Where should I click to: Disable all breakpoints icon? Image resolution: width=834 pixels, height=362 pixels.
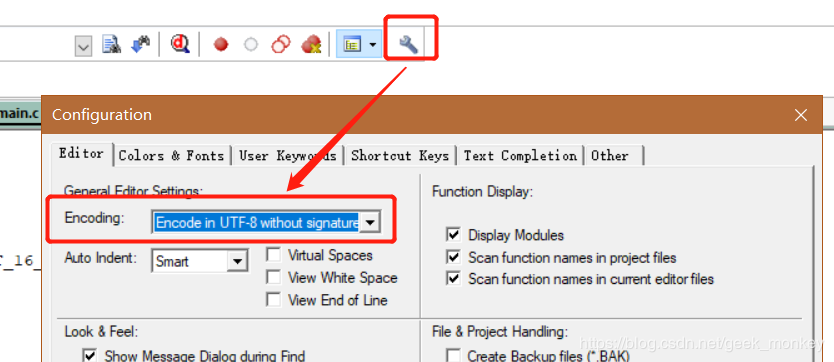(x=280, y=45)
